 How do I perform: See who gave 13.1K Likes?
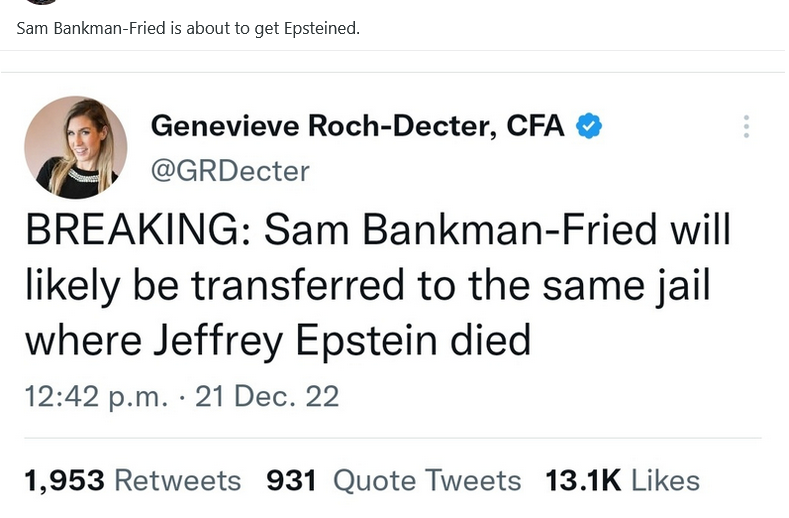pos(622,481)
